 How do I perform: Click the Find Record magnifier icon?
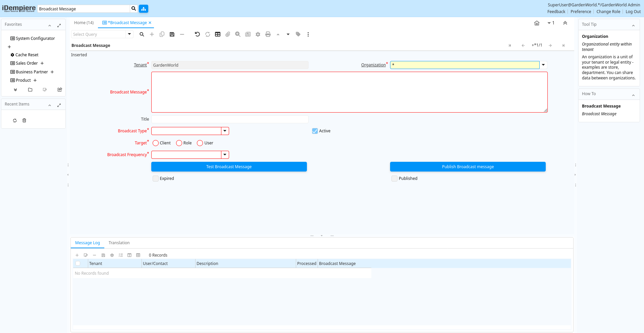[142, 35]
